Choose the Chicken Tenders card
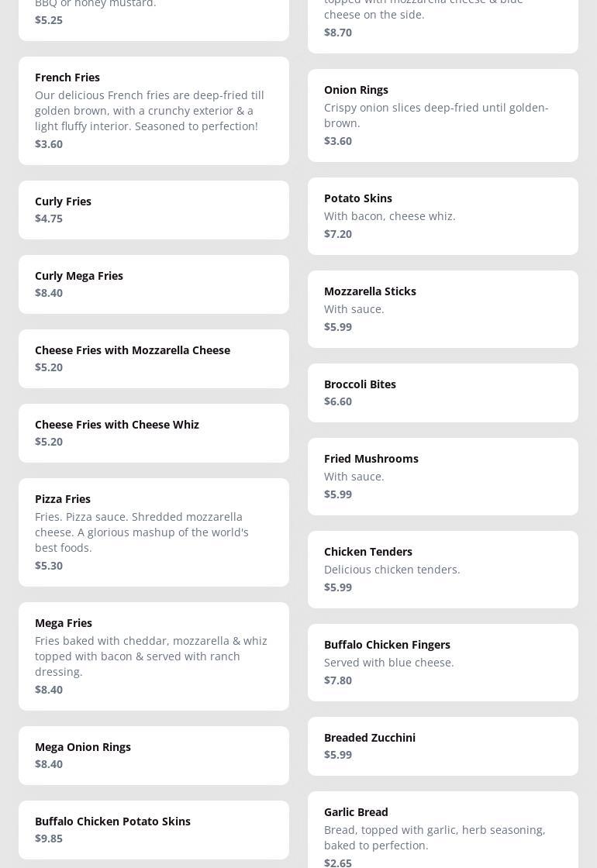The height and width of the screenshot is (868, 597). pyautogui.click(x=443, y=570)
